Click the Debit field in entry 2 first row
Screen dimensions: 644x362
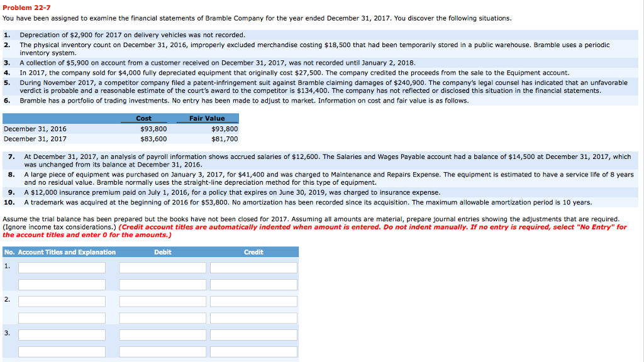tap(162, 301)
